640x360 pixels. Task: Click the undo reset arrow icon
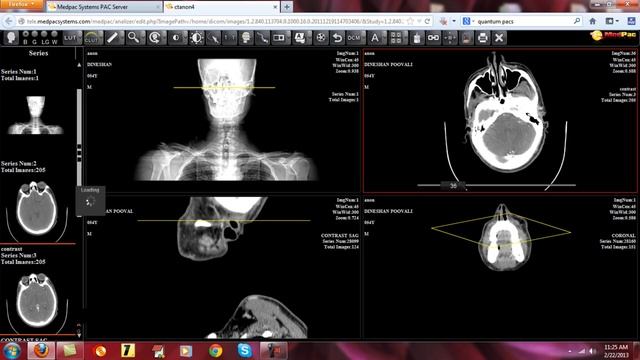[337, 38]
